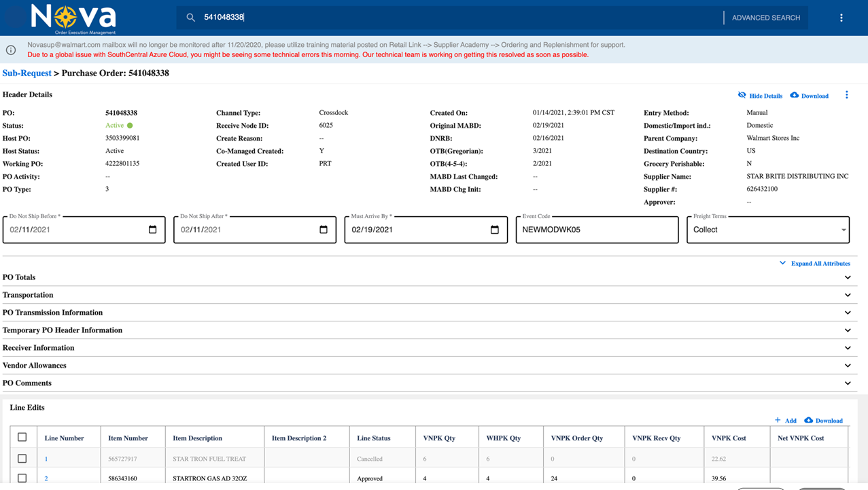868x490 pixels.
Task: Click the magnifier search icon
Action: [191, 18]
